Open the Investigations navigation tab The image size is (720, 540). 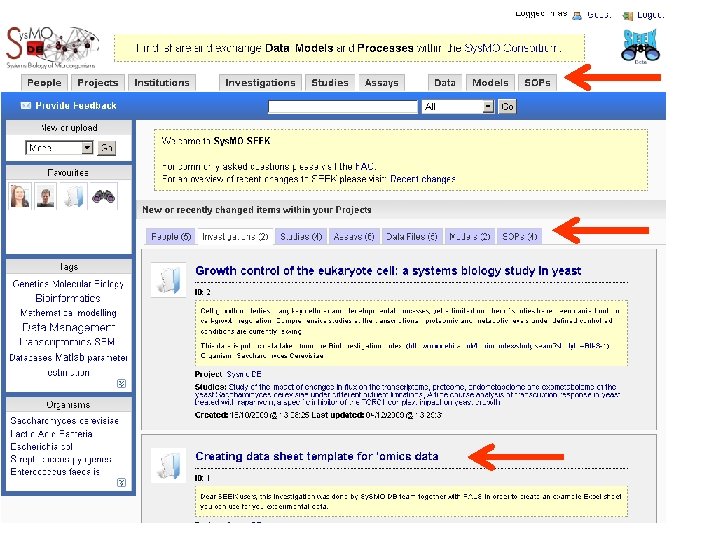260,83
